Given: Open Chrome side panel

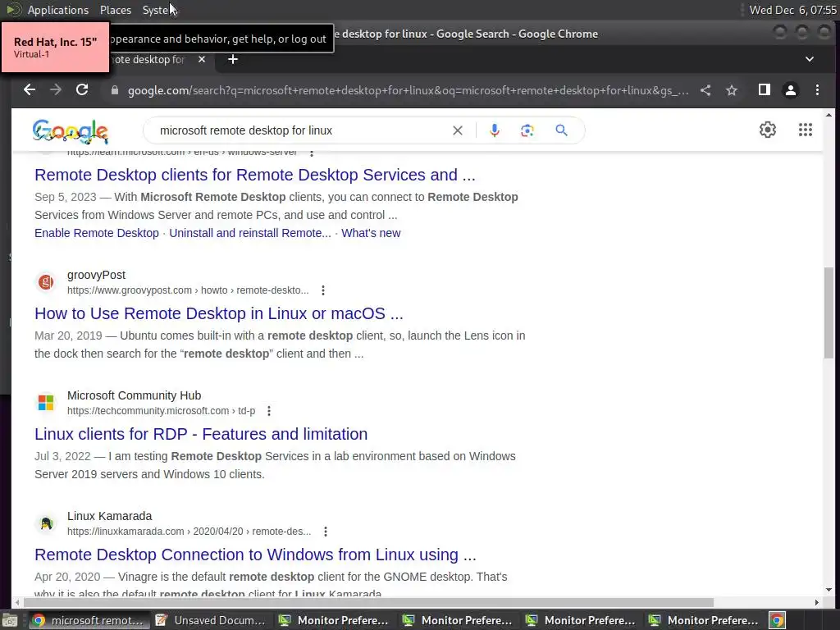Looking at the screenshot, I should 765,90.
